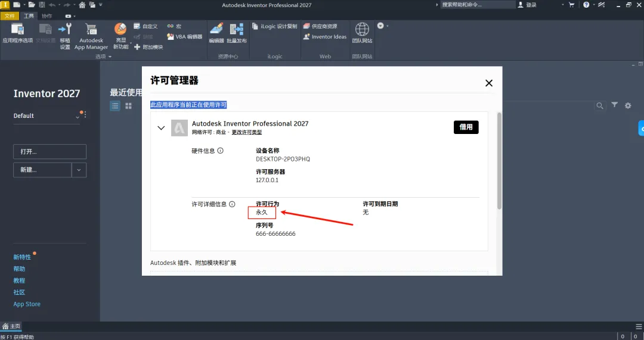Image resolution: width=644 pixels, height=340 pixels.
Task: Switch to the 协作 ribbon tab
Action: (47, 16)
